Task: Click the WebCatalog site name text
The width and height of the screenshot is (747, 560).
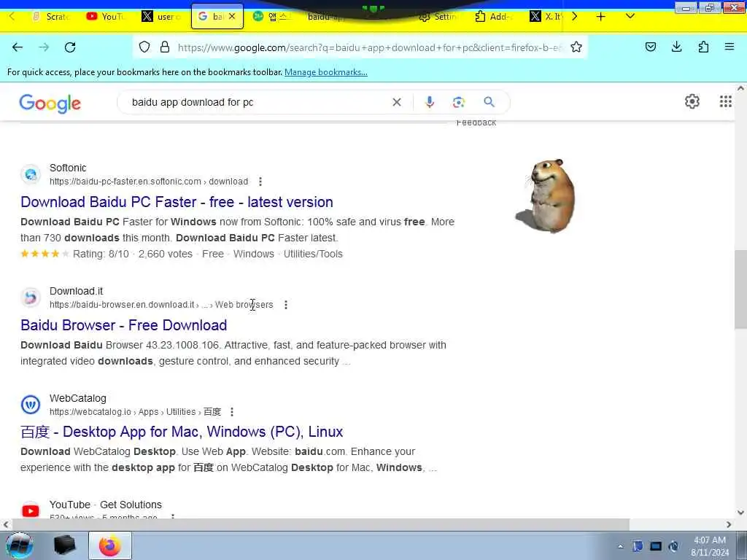Action: [x=77, y=399]
